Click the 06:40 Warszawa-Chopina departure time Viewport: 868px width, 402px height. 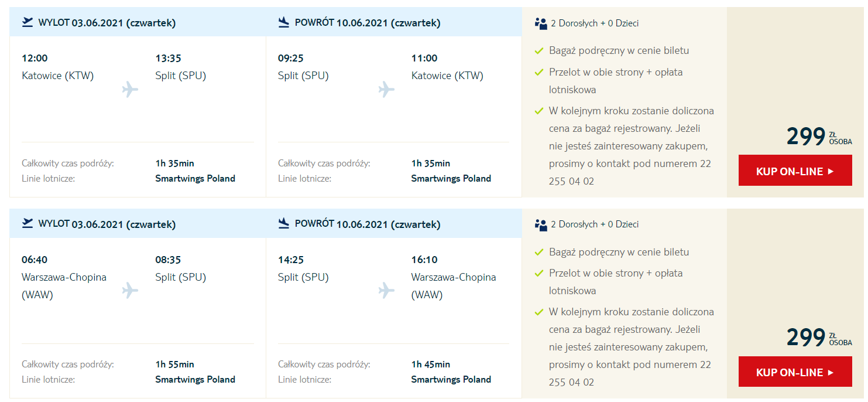(35, 260)
